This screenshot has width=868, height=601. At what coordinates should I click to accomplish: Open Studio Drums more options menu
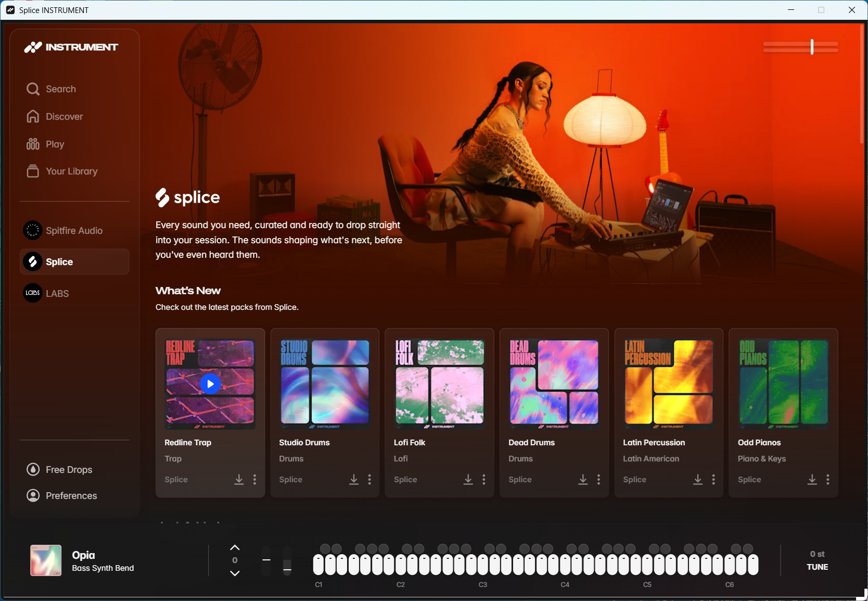pyautogui.click(x=369, y=480)
